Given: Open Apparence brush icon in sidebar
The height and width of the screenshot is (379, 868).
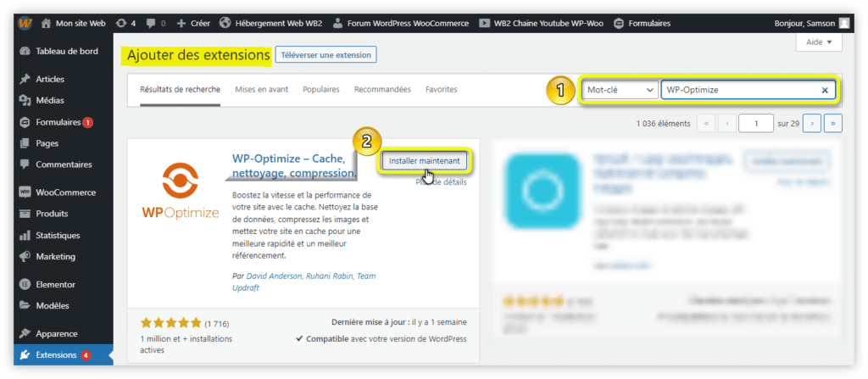Looking at the screenshot, I should [x=25, y=333].
